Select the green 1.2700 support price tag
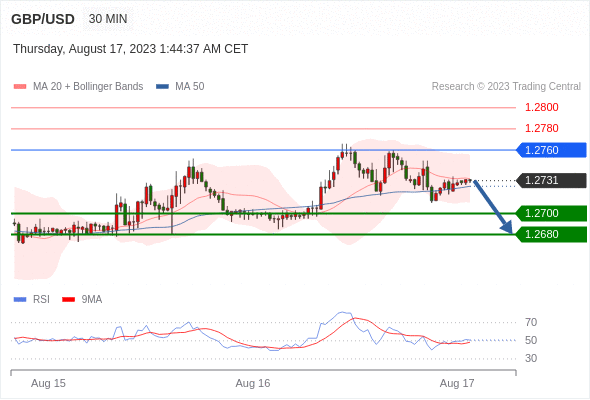This screenshot has height=400, width=590. click(551, 213)
